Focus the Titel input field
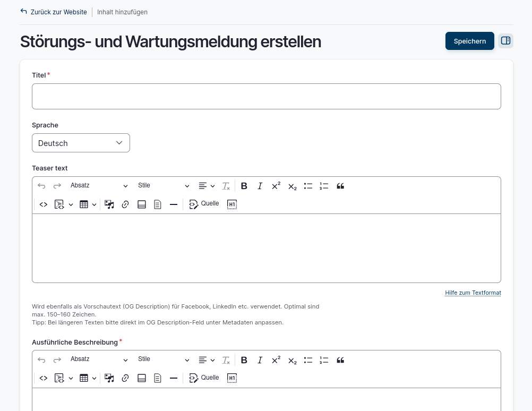532x411 pixels. (x=267, y=97)
